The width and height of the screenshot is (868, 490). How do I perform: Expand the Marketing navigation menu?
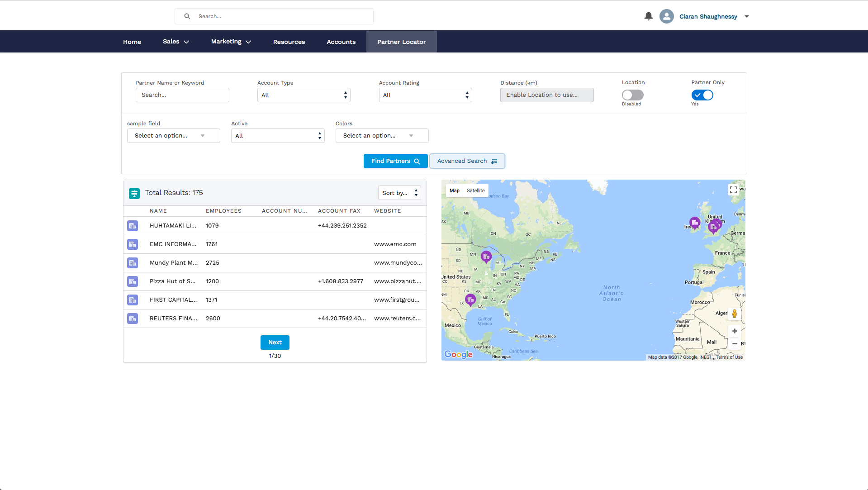231,42
